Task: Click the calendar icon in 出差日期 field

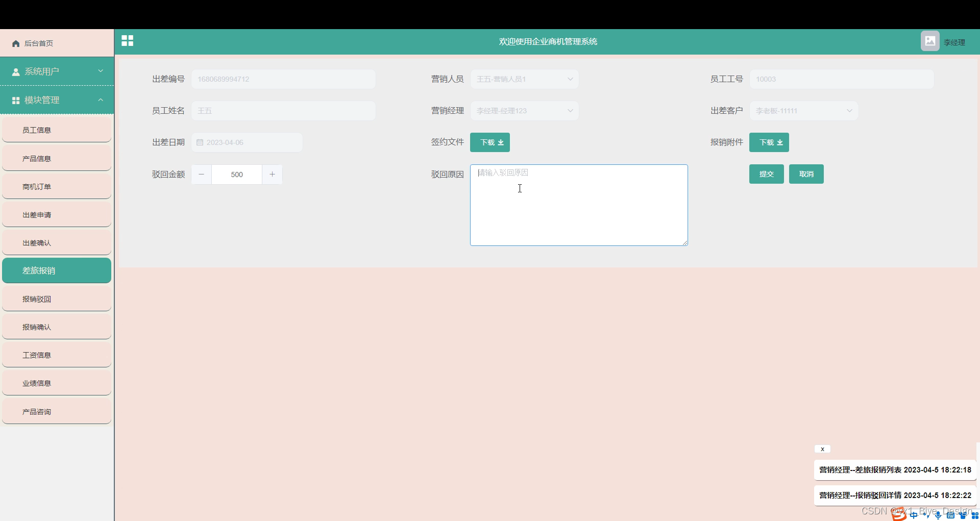Action: pos(200,142)
